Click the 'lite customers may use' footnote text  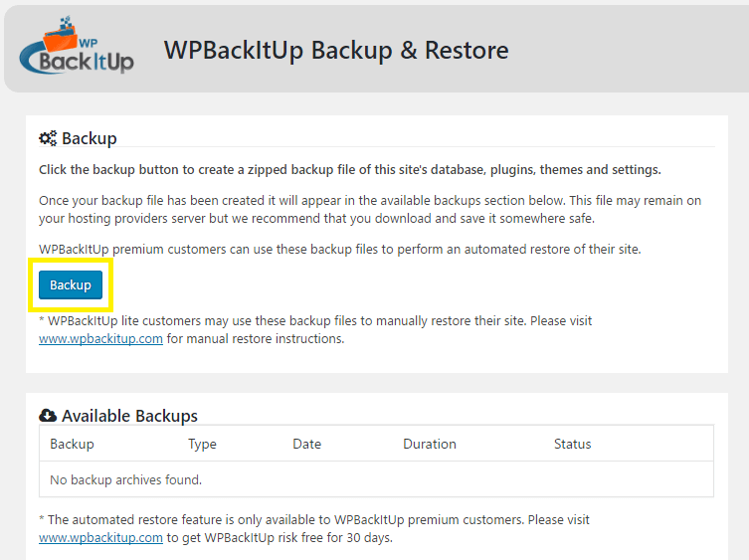pos(315,329)
